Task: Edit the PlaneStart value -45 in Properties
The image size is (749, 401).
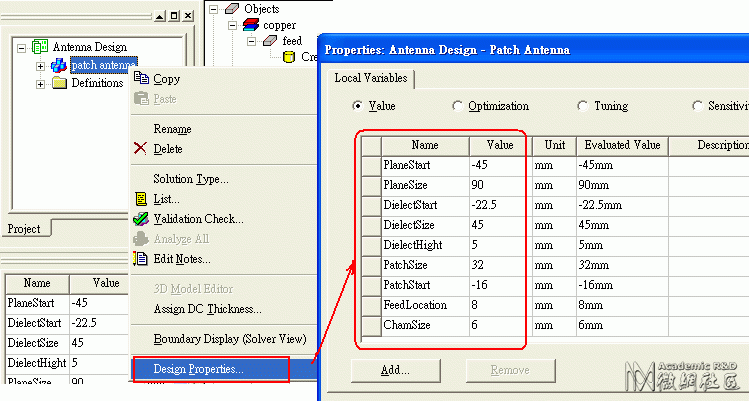Action: pos(501,165)
